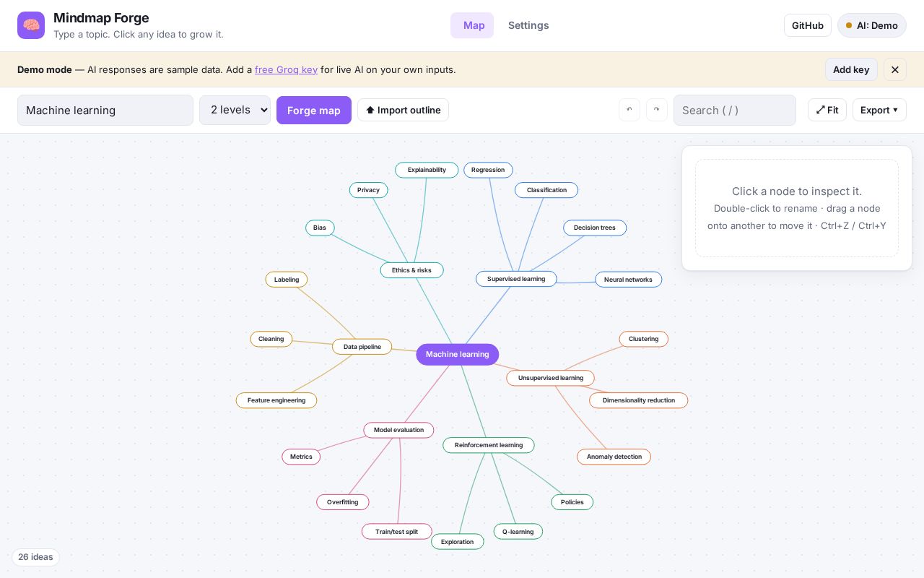The height and width of the screenshot is (578, 924).
Task: Click the Dimensionality reduction node
Action: 638,400
